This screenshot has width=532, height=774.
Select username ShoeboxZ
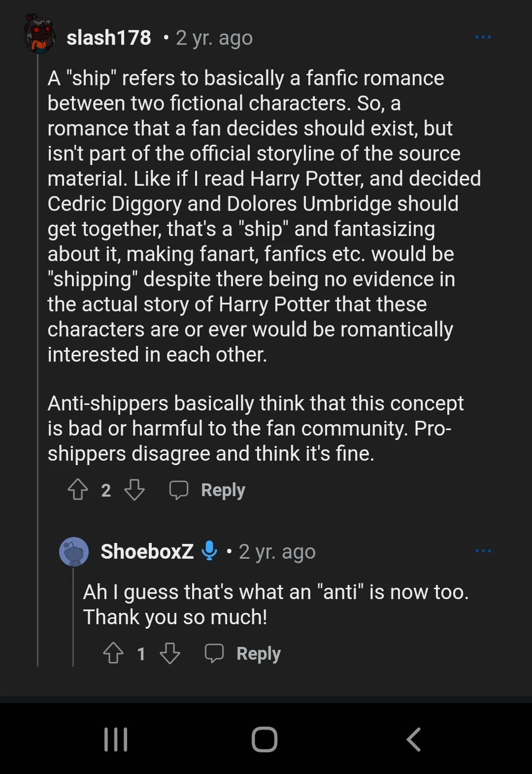tap(146, 551)
